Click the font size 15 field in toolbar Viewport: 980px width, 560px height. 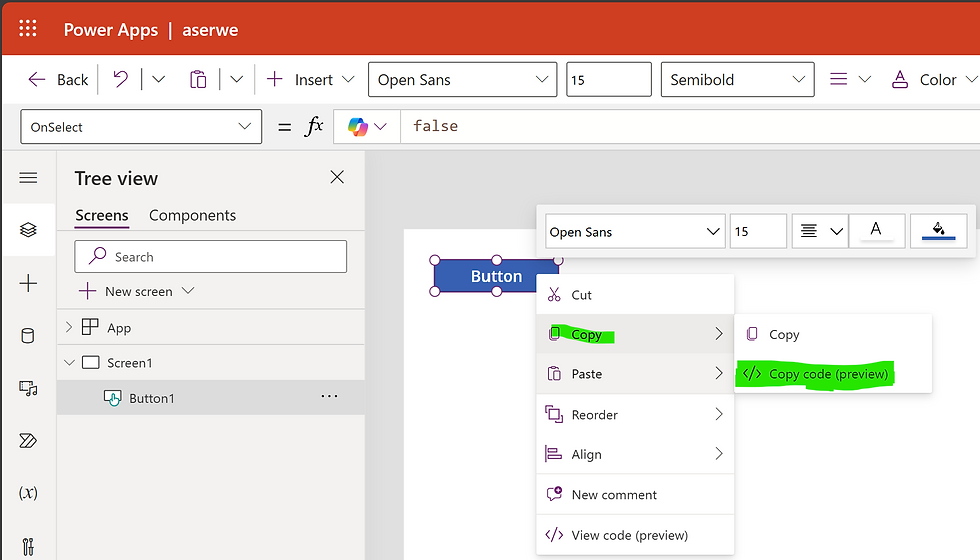click(x=609, y=79)
